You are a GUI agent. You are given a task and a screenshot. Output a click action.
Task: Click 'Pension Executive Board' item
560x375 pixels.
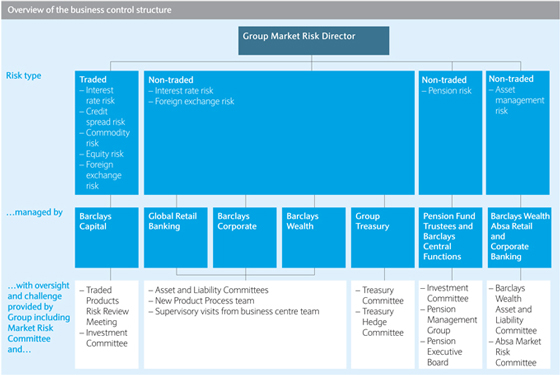(442, 351)
